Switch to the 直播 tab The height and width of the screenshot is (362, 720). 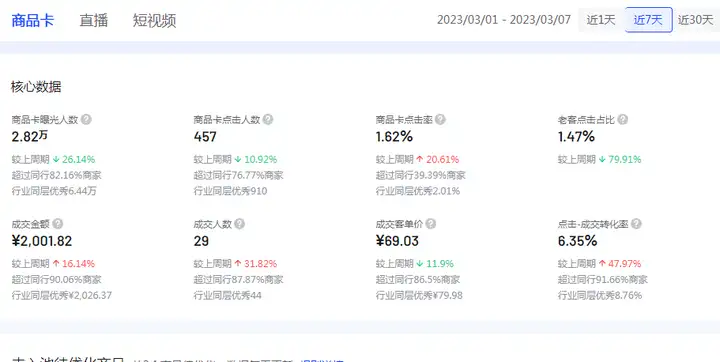pos(94,21)
